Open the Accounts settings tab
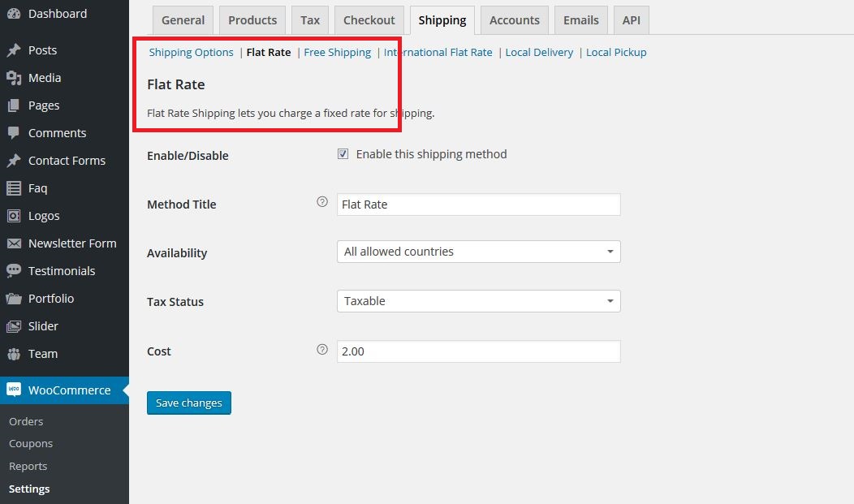Image resolution: width=854 pixels, height=504 pixels. click(514, 20)
